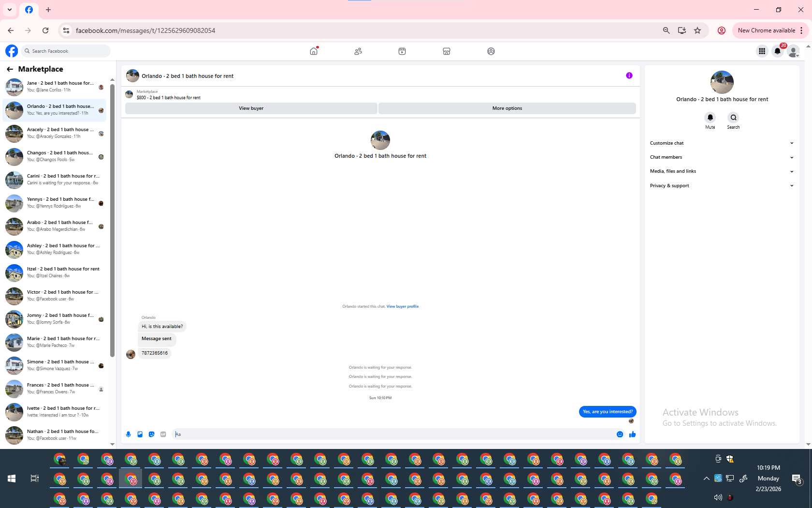This screenshot has width=812, height=508.
Task: Open Yennys conversation in chat list
Action: (55, 203)
